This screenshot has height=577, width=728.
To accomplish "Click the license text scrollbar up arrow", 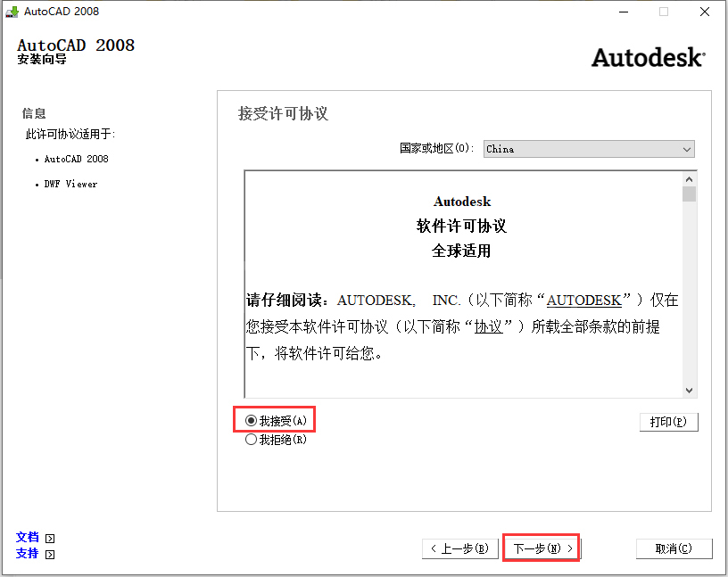I will click(x=689, y=179).
